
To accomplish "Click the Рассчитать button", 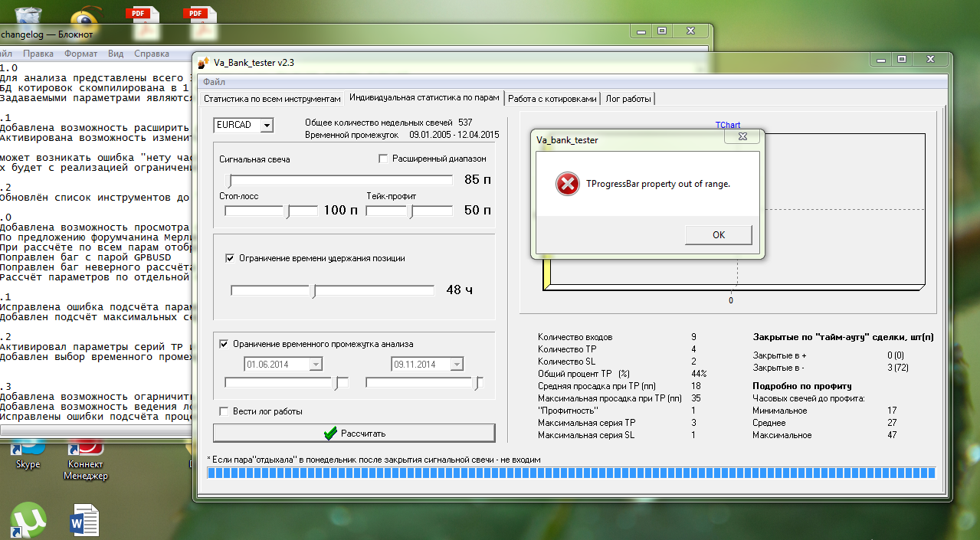I will point(354,433).
